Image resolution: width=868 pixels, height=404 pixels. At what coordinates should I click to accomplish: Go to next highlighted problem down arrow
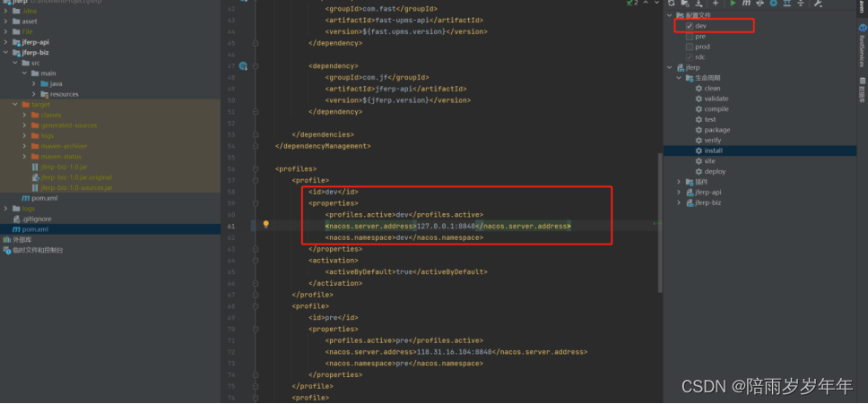(x=656, y=3)
